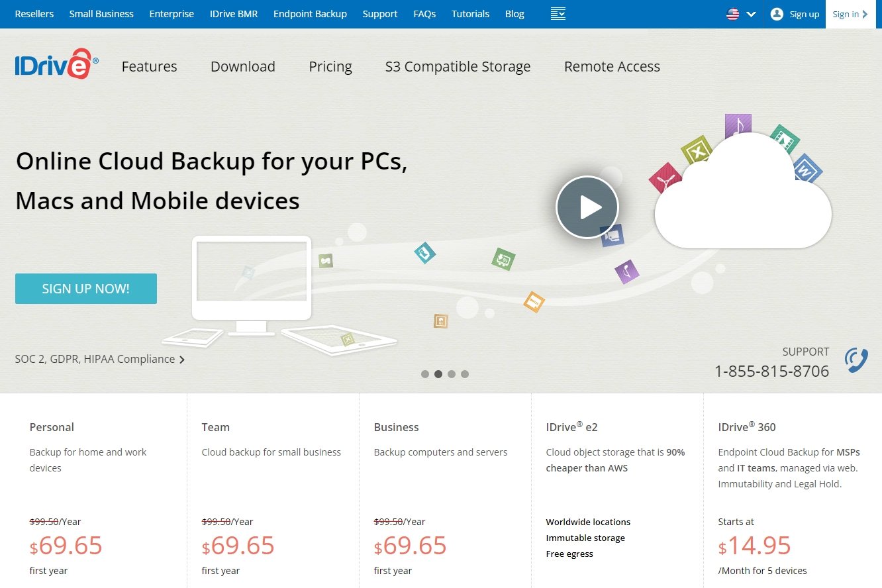Click the IDrive logo
Image resolution: width=882 pixels, height=588 pixels.
(57, 64)
